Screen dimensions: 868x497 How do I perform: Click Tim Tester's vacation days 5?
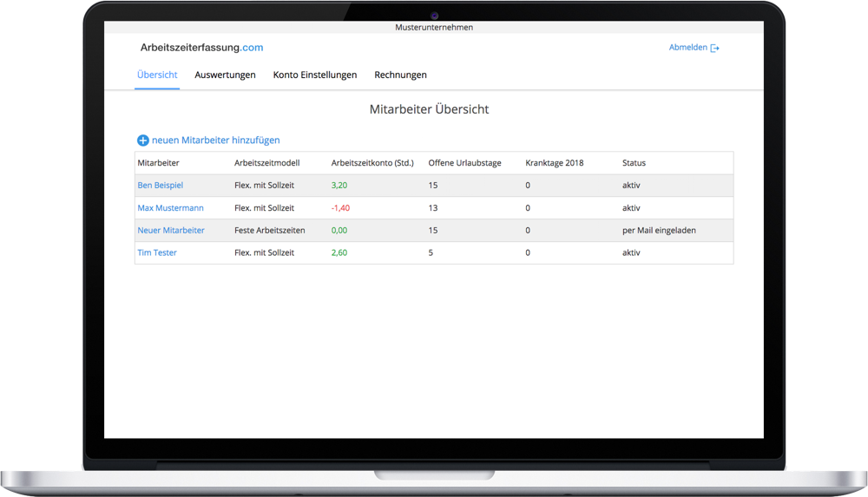431,252
